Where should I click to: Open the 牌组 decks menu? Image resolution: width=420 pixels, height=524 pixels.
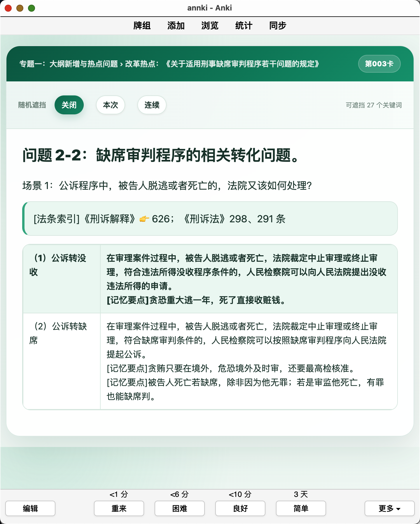(142, 26)
